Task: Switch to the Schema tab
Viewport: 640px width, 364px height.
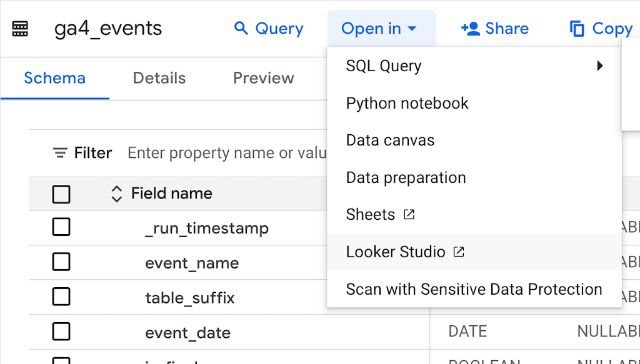Action: 55,78
